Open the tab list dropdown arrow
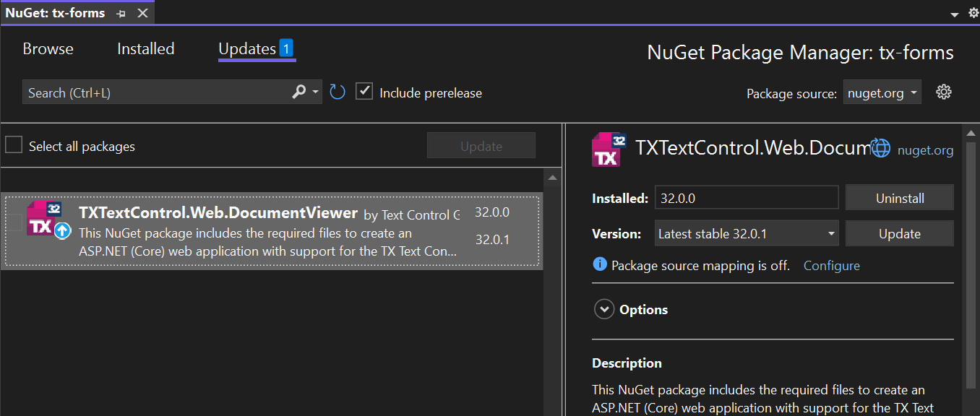This screenshot has width=980, height=416. [x=953, y=14]
